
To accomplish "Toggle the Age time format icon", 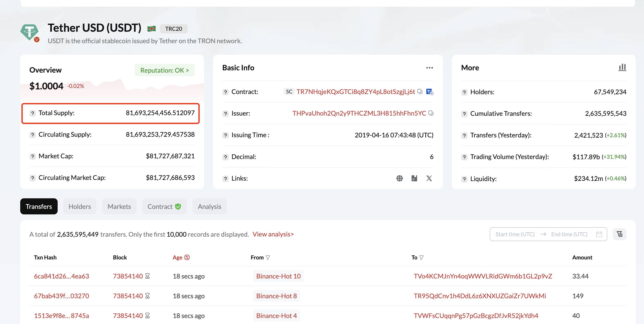I will 187,257.
